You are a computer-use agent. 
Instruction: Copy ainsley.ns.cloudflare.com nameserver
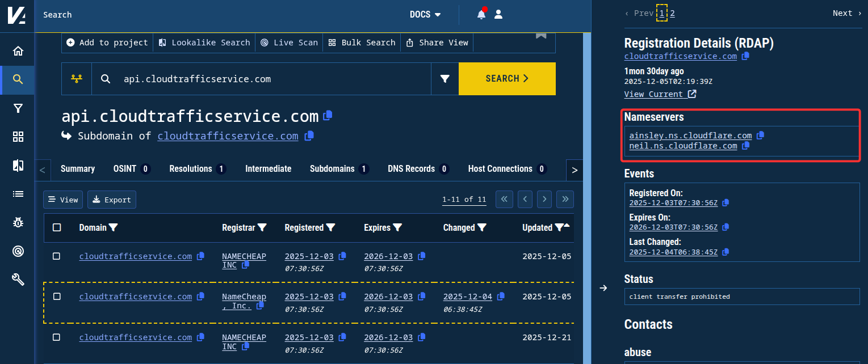(x=761, y=136)
